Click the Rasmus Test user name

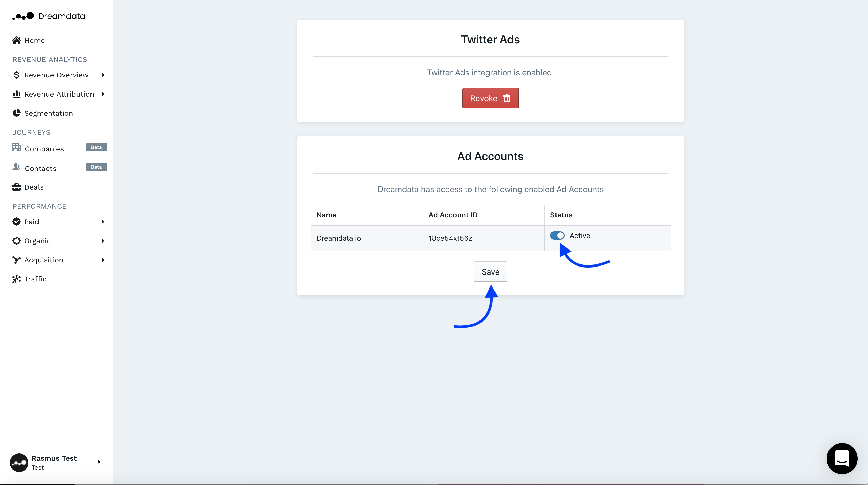click(54, 458)
